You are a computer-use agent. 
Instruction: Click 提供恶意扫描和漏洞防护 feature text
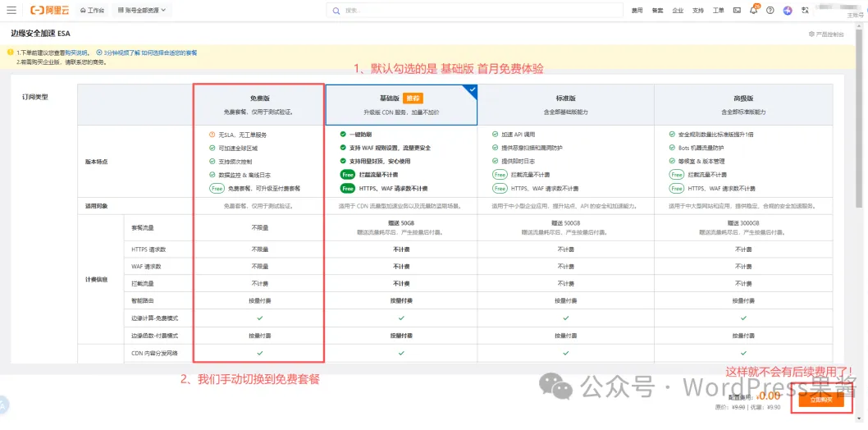point(532,148)
